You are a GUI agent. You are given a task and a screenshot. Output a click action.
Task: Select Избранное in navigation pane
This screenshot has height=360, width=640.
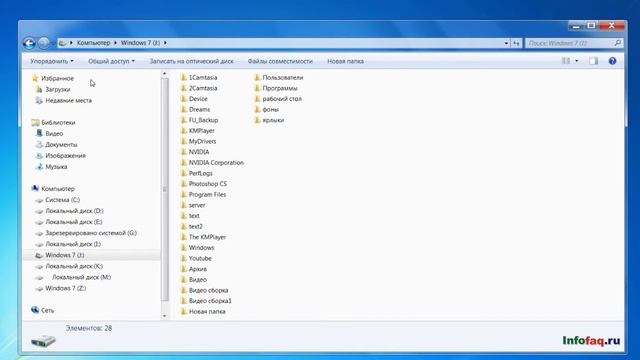click(x=58, y=78)
